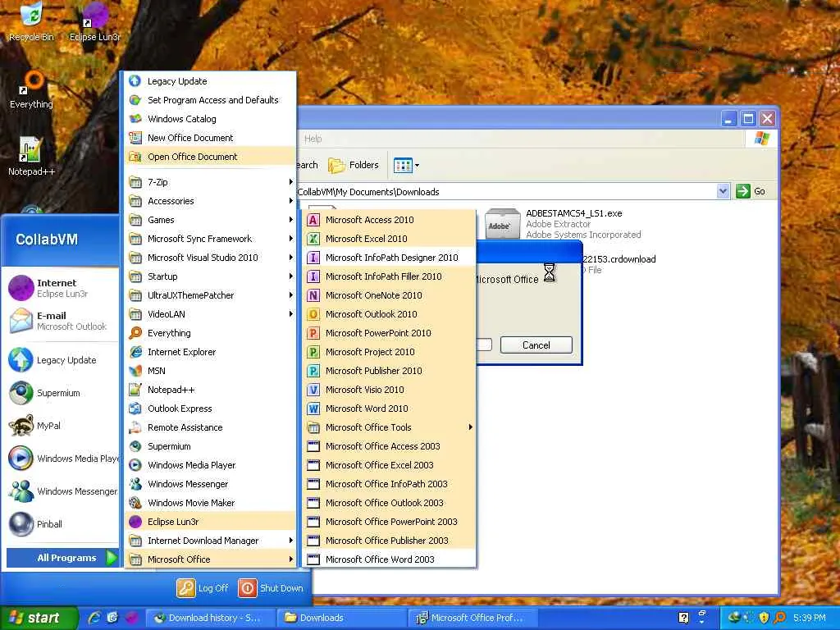Expand the Startup program folder
This screenshot has width=840, height=630.
pos(211,276)
